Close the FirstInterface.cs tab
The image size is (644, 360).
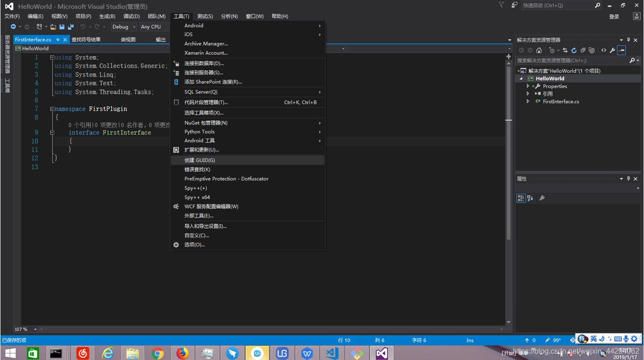pos(65,40)
